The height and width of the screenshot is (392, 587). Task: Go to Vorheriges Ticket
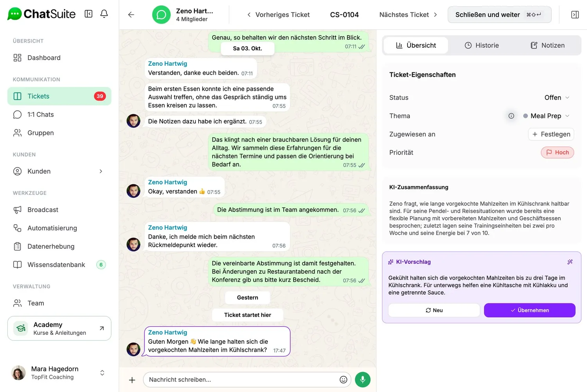[x=278, y=15]
